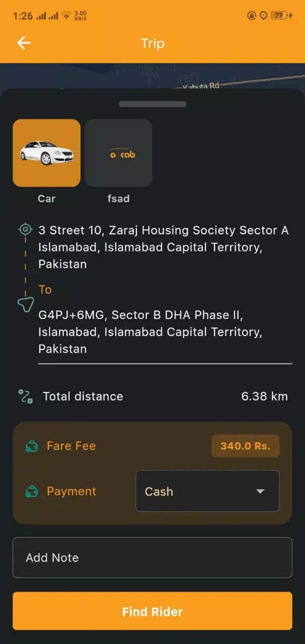This screenshot has width=305, height=644.
Task: Open the Cash payment dropdown
Action: (207, 491)
